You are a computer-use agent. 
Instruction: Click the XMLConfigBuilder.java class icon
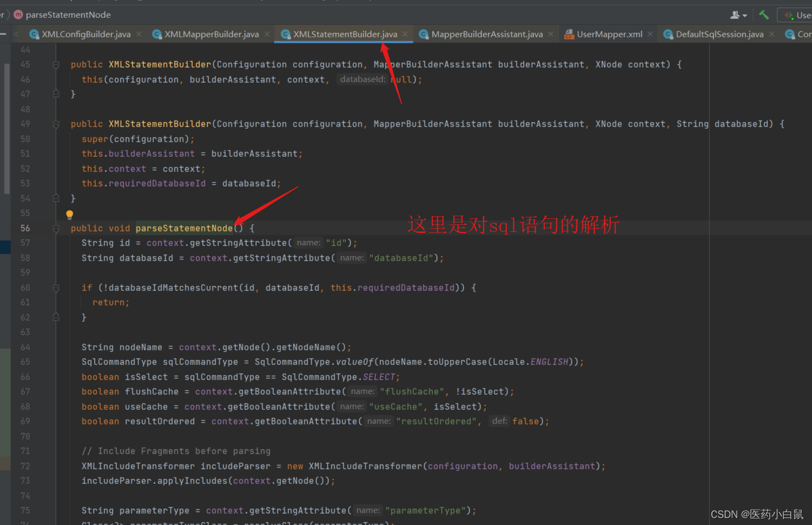34,34
